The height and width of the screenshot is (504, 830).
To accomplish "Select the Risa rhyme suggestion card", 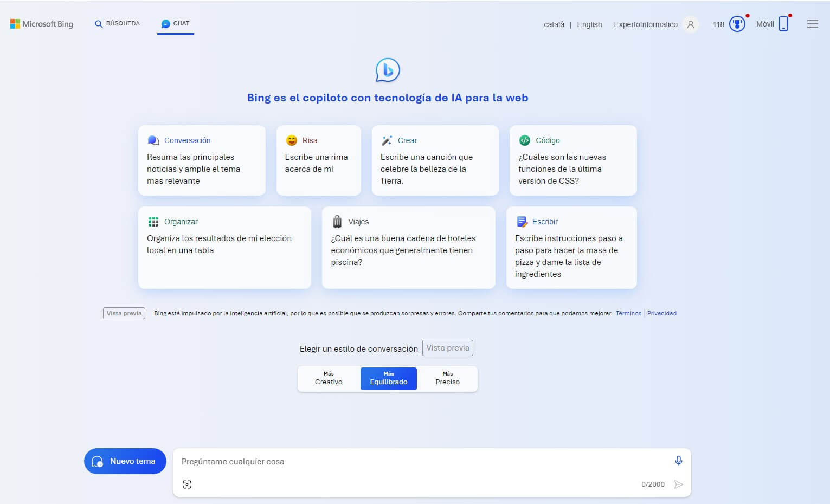I will [x=319, y=160].
